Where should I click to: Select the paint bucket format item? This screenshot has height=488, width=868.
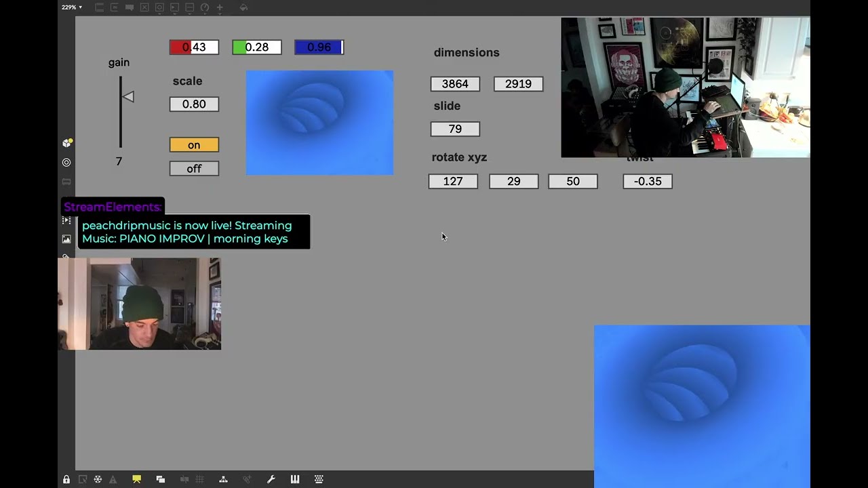tap(243, 7)
